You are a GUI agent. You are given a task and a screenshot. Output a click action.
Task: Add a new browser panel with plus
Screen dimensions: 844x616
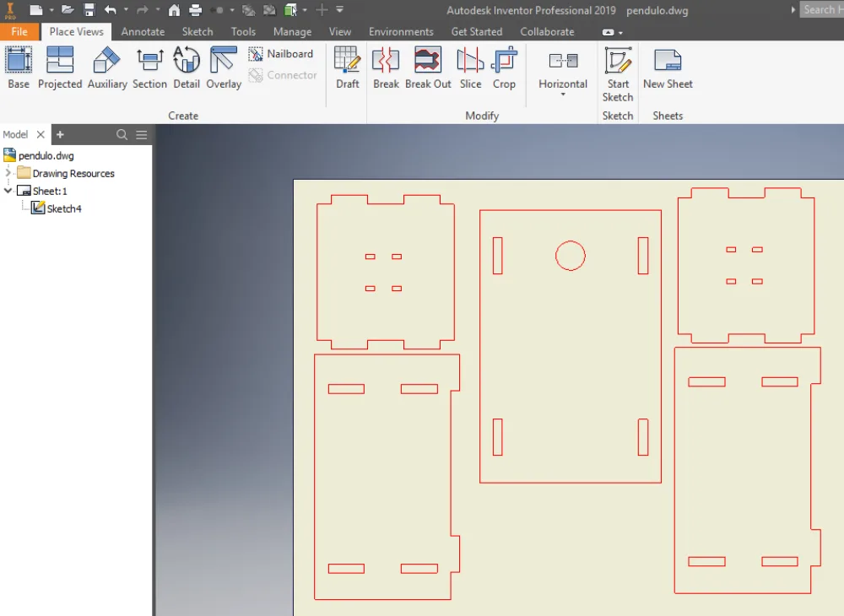tap(60, 134)
